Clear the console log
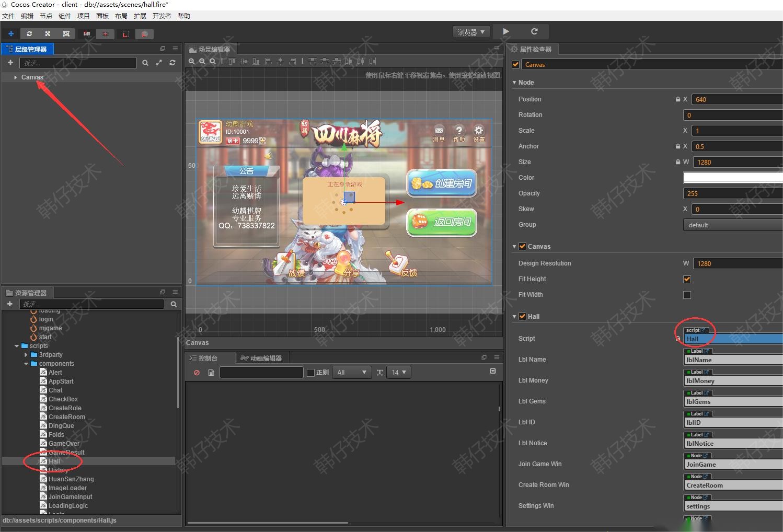Screen dimensions: 783x532 197,373
